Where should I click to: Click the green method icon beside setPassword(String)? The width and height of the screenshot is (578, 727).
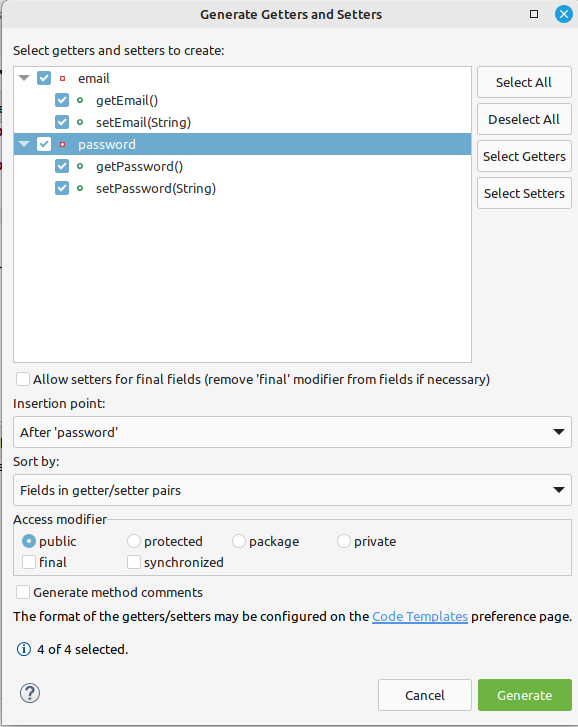[80, 188]
